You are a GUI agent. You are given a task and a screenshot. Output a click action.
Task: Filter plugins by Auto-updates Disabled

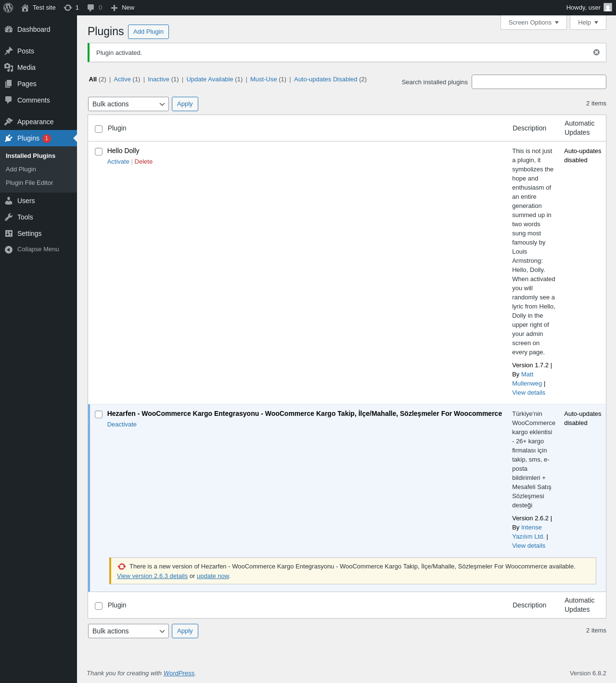pos(326,79)
